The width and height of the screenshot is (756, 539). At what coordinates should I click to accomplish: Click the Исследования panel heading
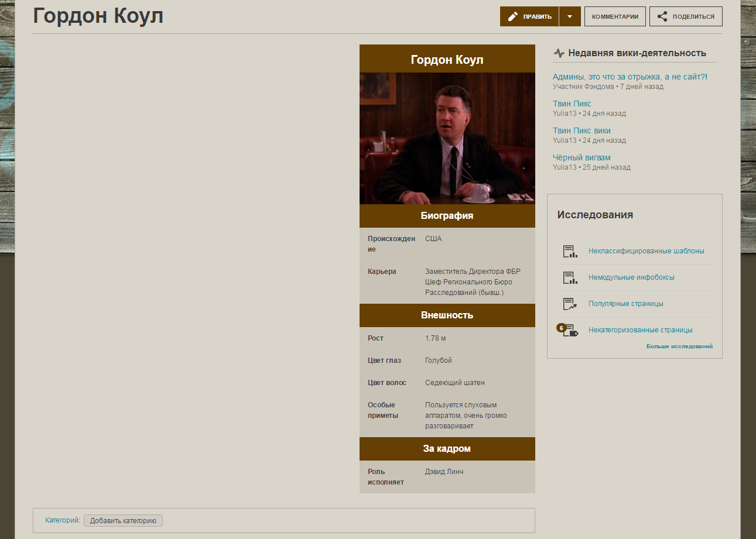(595, 215)
